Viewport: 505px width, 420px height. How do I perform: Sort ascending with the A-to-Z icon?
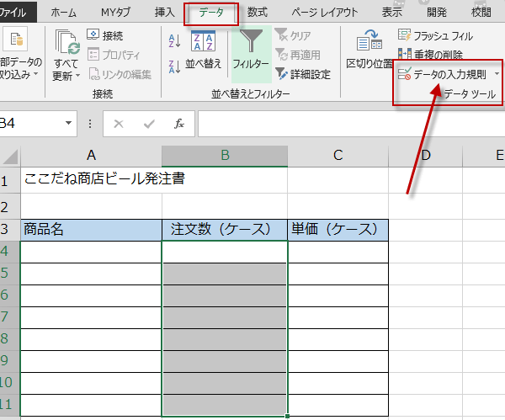click(175, 41)
